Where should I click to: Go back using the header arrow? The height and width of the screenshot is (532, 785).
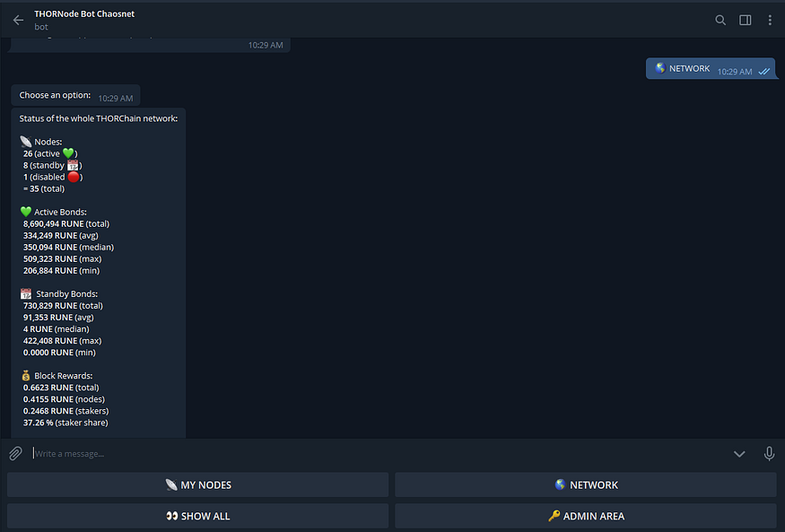[19, 20]
